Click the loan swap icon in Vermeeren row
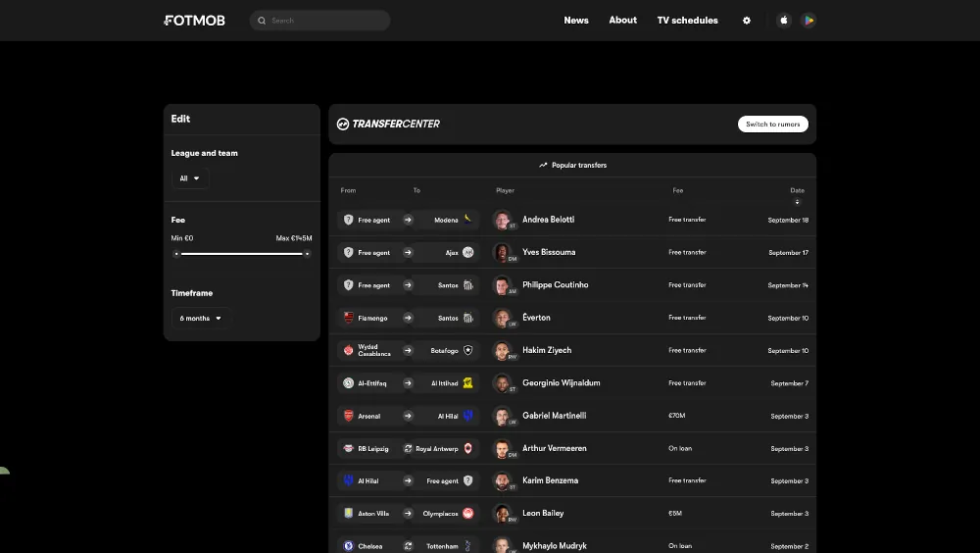Image resolution: width=980 pixels, height=553 pixels. click(x=408, y=448)
